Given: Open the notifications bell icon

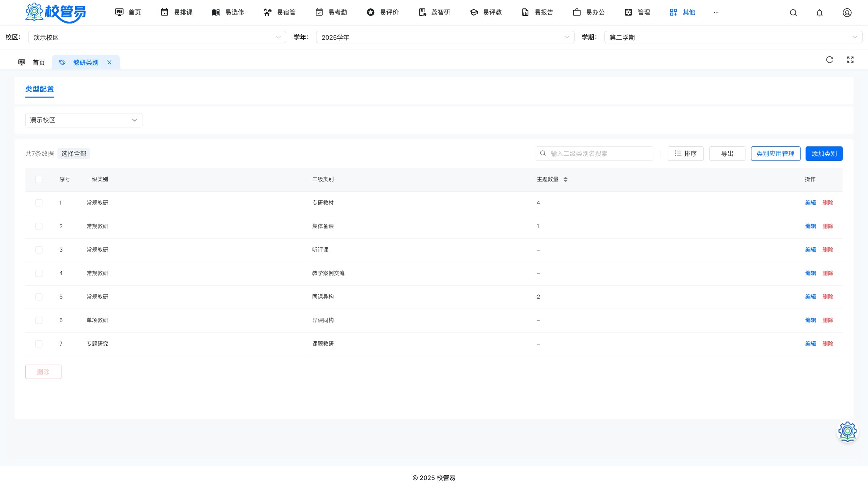Looking at the screenshot, I should click(x=820, y=13).
